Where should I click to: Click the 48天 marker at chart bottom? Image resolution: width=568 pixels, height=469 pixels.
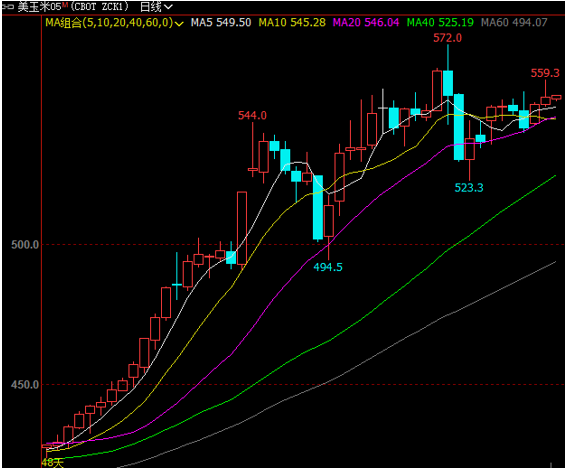53,462
